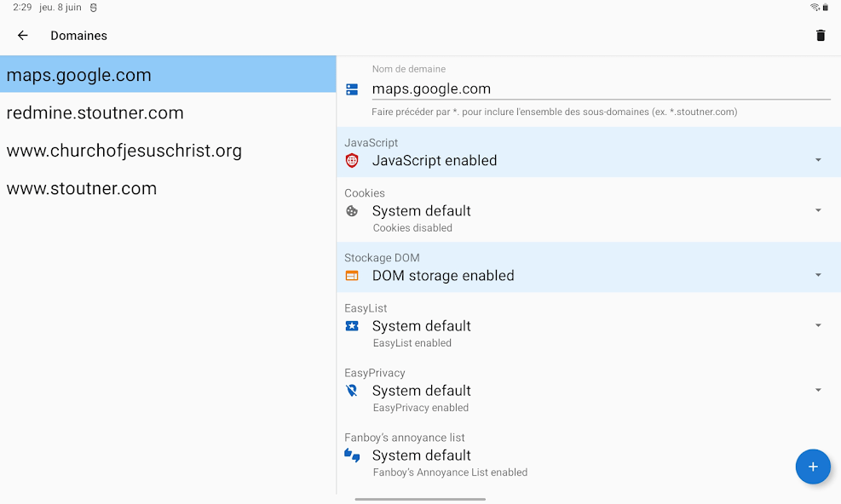Add a new domain with plus button
The image size is (841, 504).
click(x=813, y=467)
